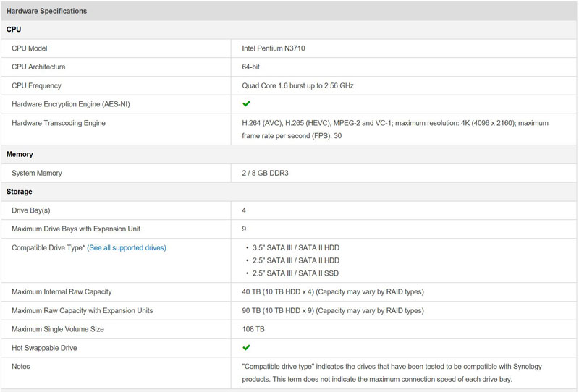Select the Storage section heading
Screen dimensions: 579x392
point(20,192)
